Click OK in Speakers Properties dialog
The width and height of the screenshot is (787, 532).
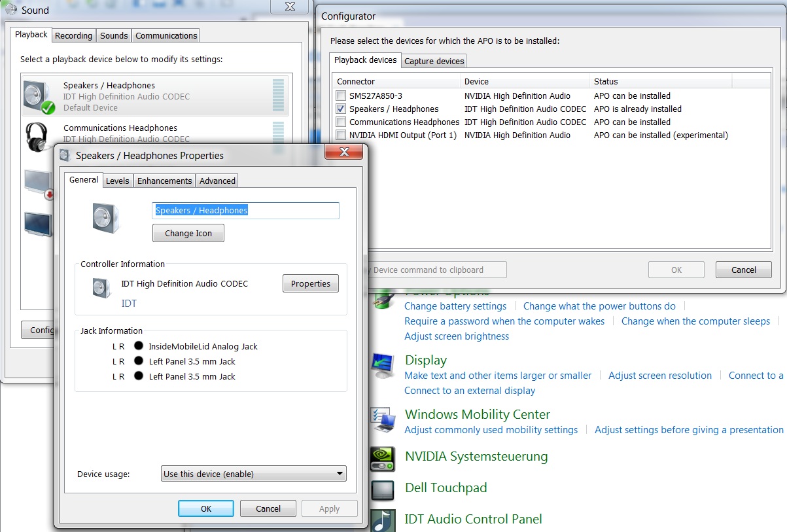click(x=206, y=508)
